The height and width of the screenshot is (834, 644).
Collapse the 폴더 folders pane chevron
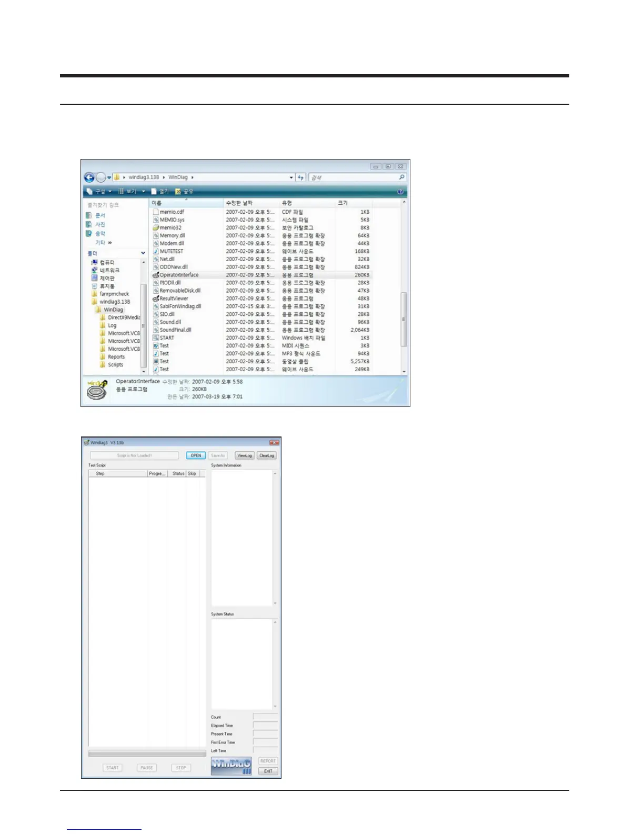point(143,253)
